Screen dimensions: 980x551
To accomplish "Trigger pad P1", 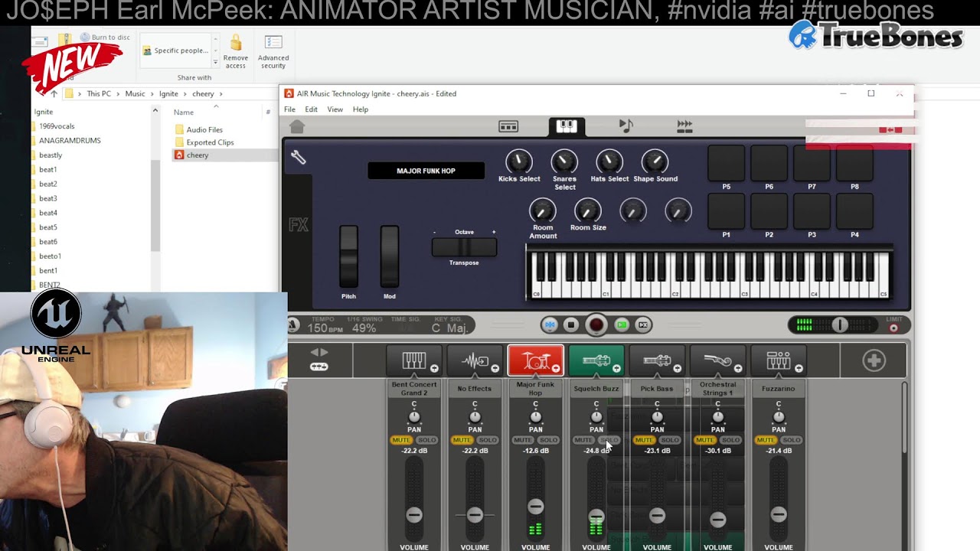I will (726, 210).
